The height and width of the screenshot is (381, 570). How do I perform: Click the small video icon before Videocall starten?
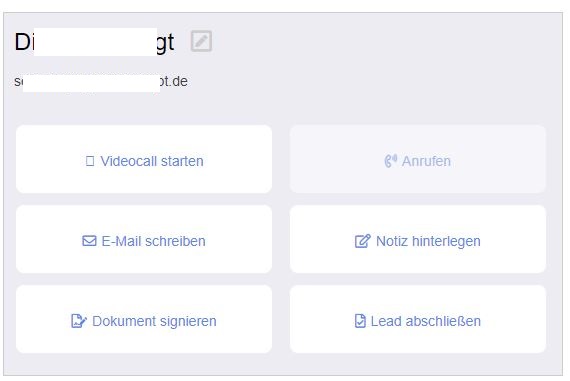(90, 161)
